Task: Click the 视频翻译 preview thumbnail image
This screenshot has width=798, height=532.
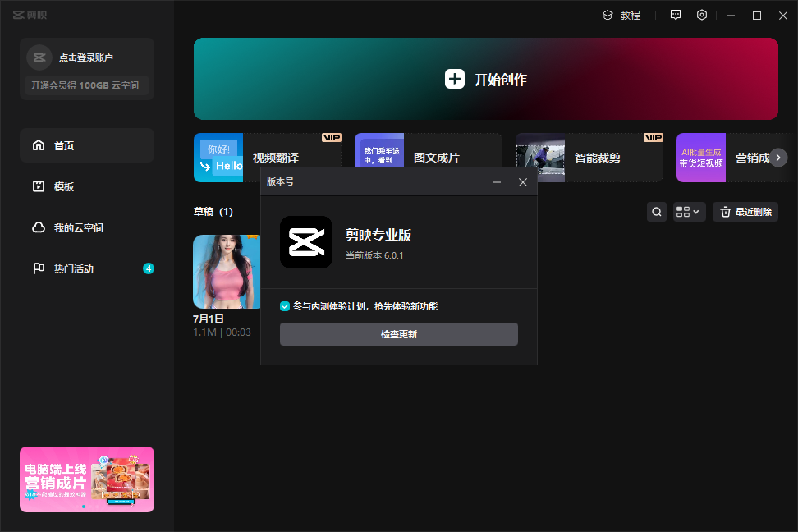Action: [218, 158]
